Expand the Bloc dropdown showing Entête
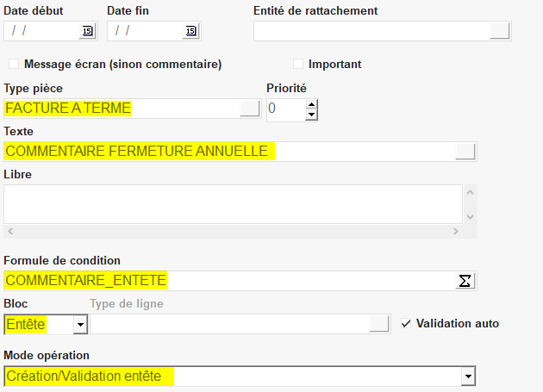543x392 pixels. (79, 325)
